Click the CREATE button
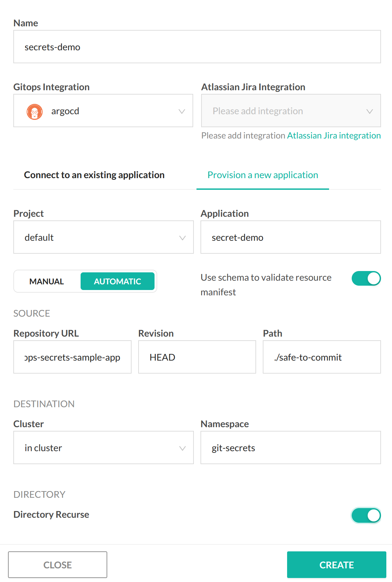The height and width of the screenshot is (582, 392). click(x=336, y=565)
